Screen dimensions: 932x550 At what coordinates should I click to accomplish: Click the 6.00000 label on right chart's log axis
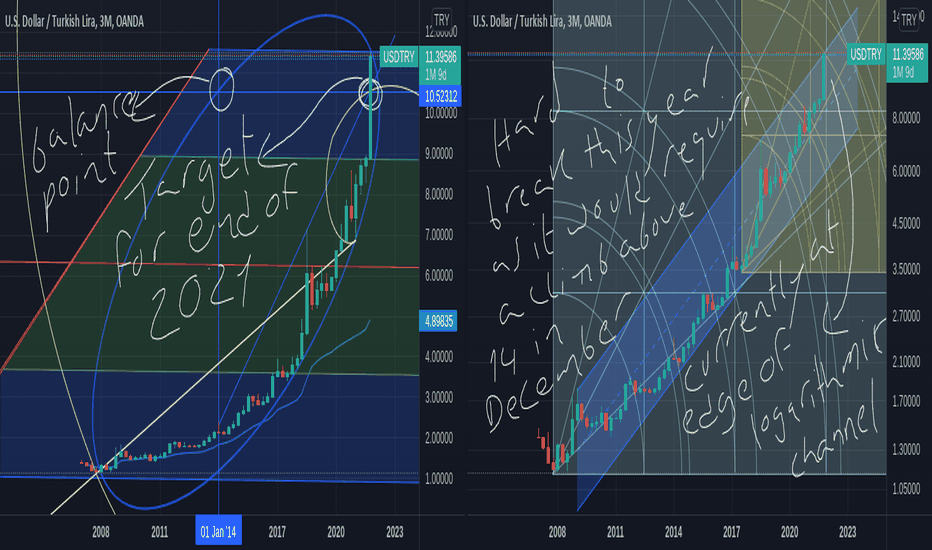pos(906,171)
